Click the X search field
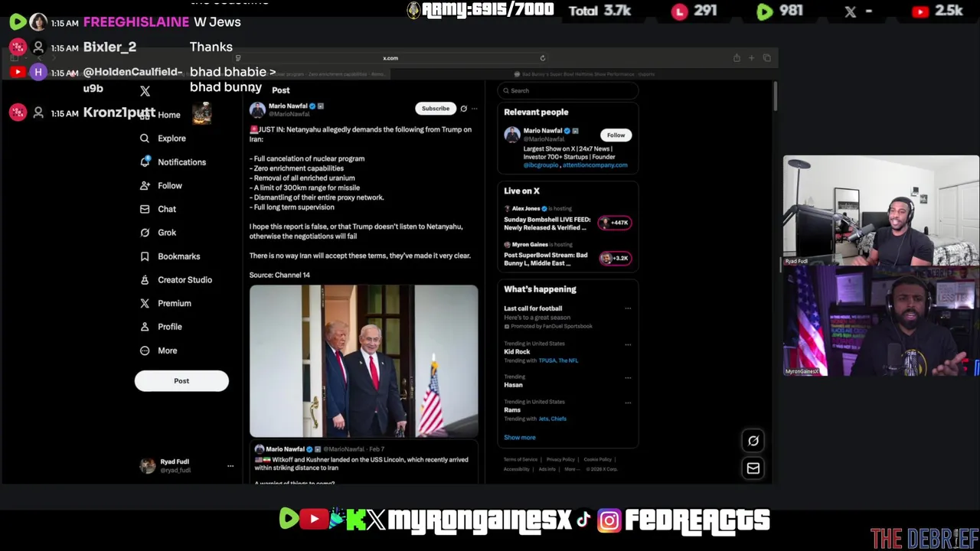 point(567,90)
